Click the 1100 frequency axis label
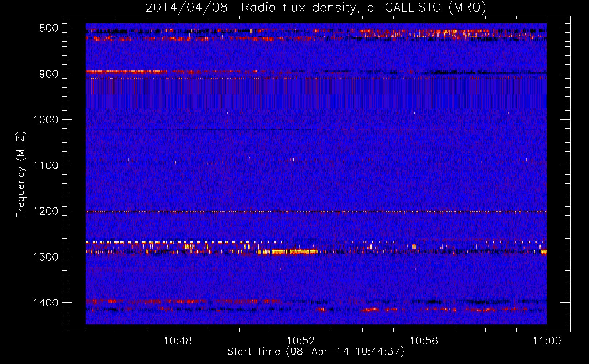The image size is (589, 364). [x=46, y=166]
